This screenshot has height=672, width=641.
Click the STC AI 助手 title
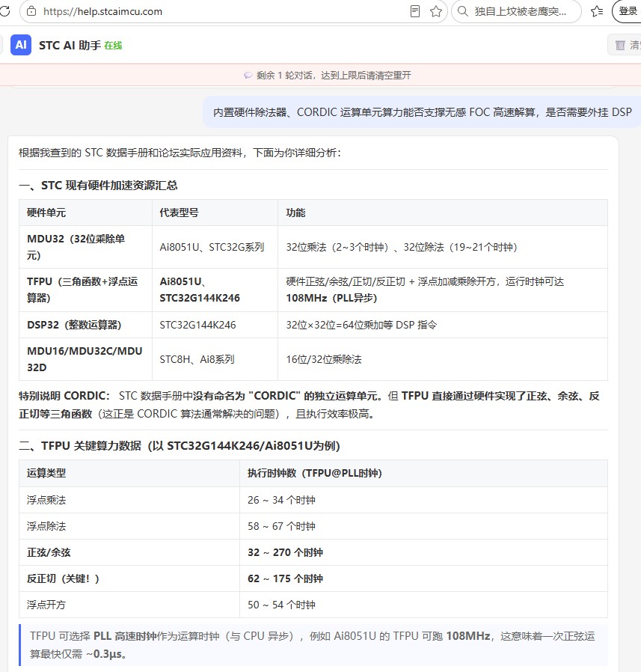(x=70, y=46)
